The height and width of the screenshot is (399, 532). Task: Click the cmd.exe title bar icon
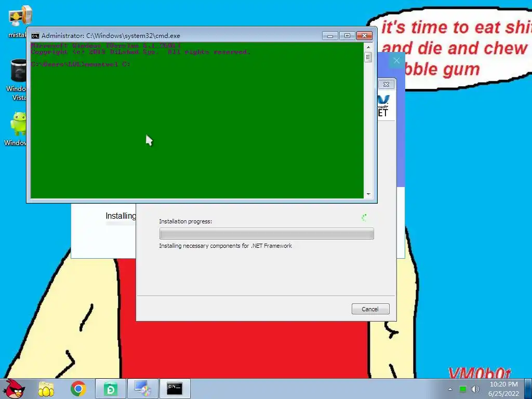pos(35,36)
